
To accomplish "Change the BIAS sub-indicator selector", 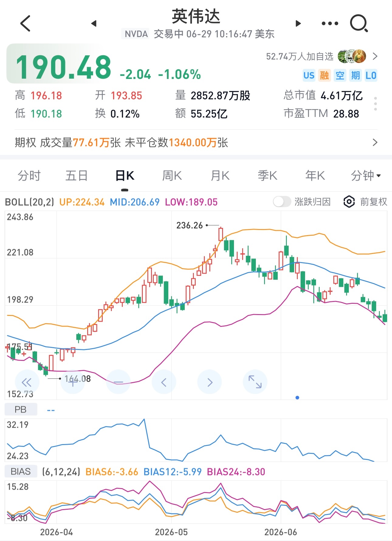I will pos(21,471).
